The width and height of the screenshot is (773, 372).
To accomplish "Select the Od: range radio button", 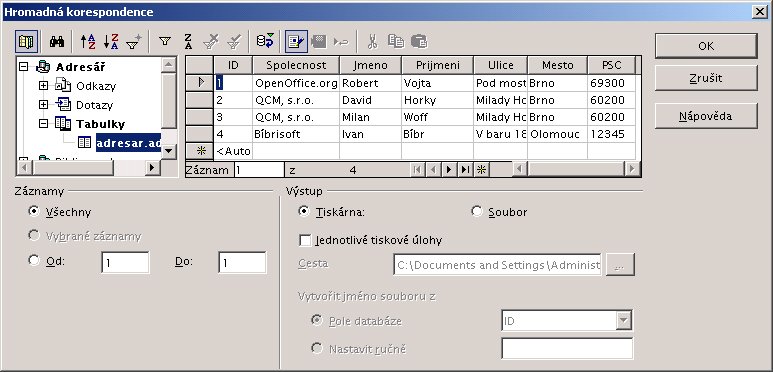I will (x=34, y=260).
